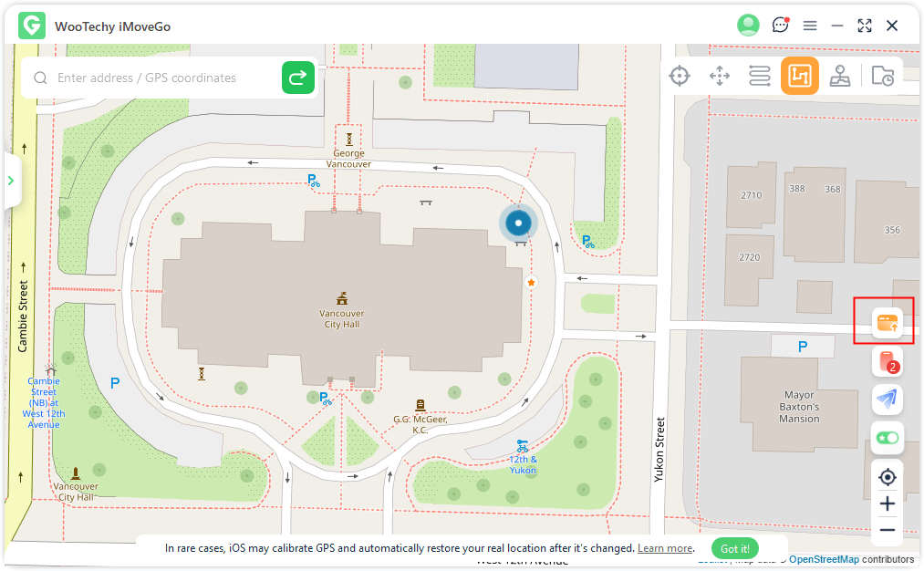The image size is (924, 571).
Task: Open the hamburger menu in title bar
Action: [809, 26]
